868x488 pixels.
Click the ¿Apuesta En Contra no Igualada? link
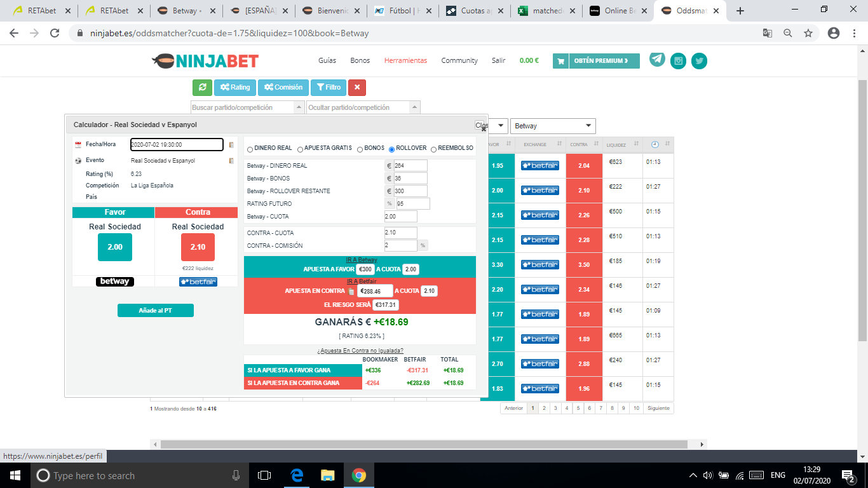tap(360, 351)
